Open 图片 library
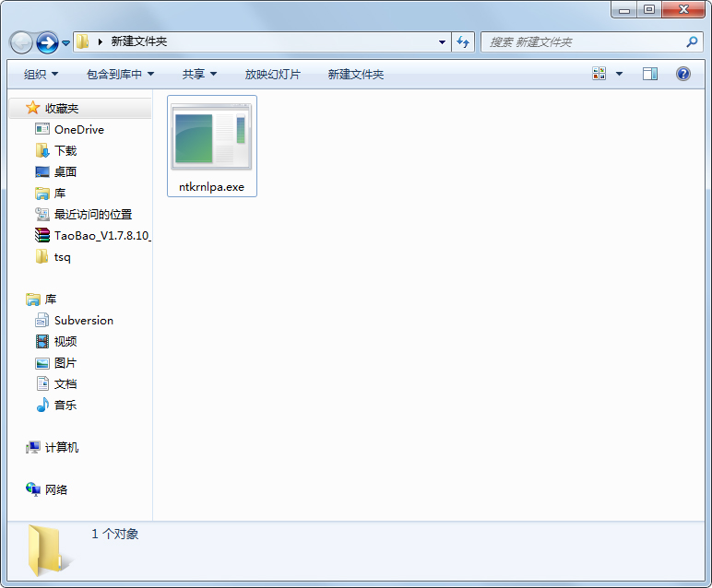Screen dimensions: 712x588 [65, 363]
